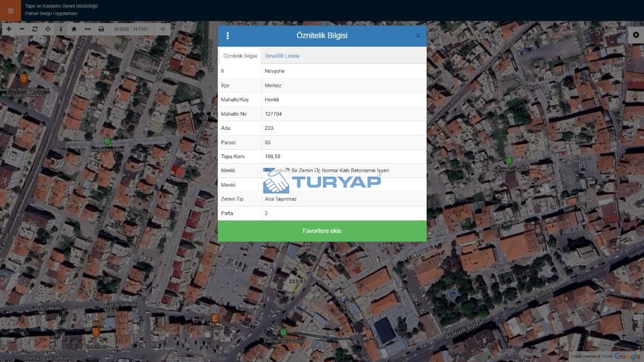Click the Eczane pharmacy map marker

(215, 317)
